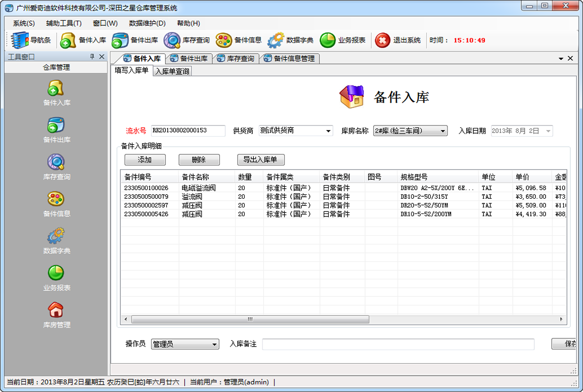Image resolution: width=583 pixels, height=392 pixels.
Task: Open the 辅助工具(T) menu
Action: tap(64, 23)
